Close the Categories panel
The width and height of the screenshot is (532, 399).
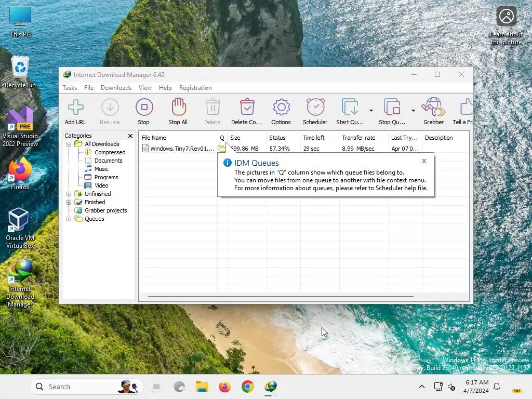(x=130, y=136)
